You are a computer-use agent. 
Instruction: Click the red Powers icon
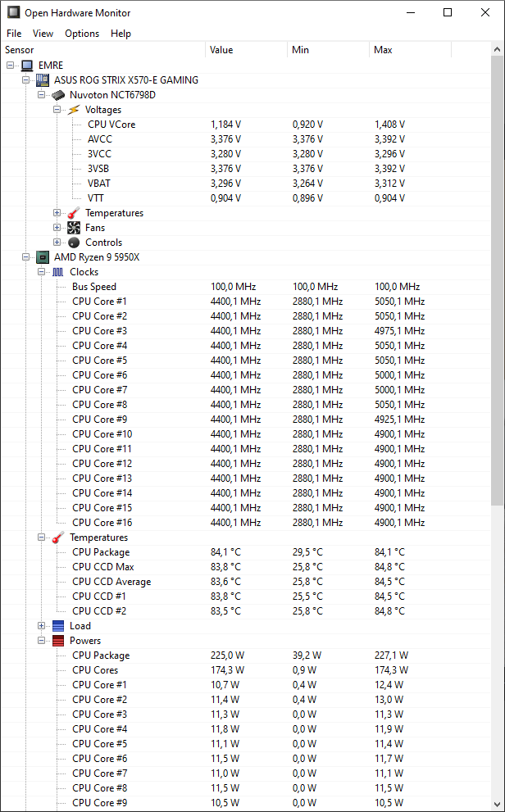tap(58, 641)
